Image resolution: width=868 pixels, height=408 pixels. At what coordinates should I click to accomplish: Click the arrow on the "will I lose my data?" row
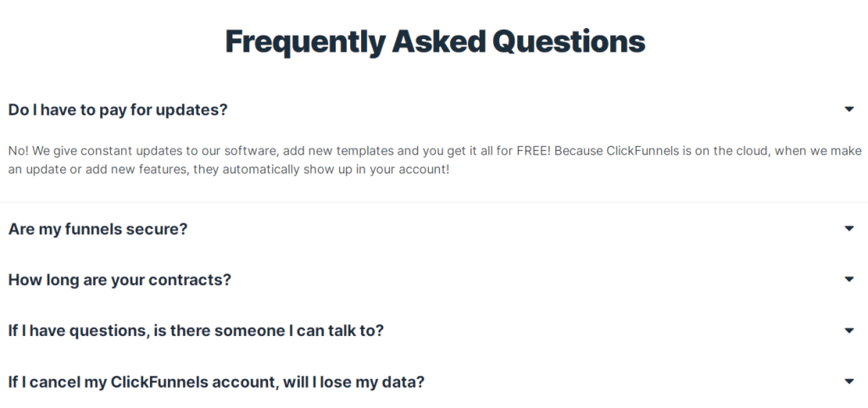click(x=849, y=382)
